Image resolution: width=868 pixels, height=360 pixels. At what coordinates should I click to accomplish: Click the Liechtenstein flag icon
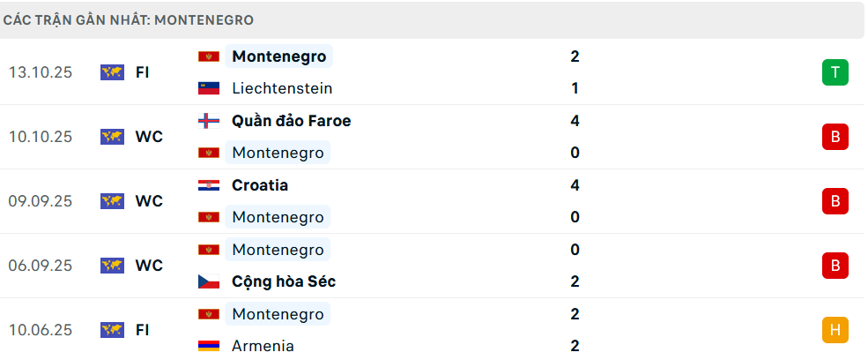[209, 88]
